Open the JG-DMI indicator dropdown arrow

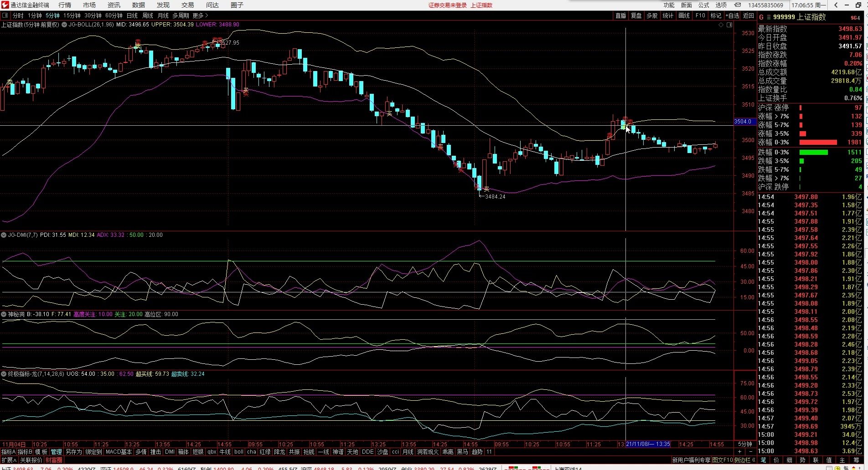[x=4, y=235]
